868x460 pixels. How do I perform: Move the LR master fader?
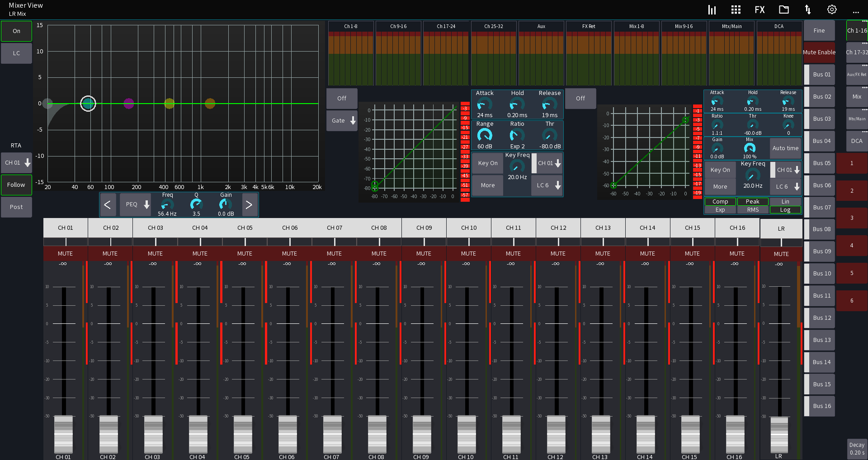click(x=779, y=435)
